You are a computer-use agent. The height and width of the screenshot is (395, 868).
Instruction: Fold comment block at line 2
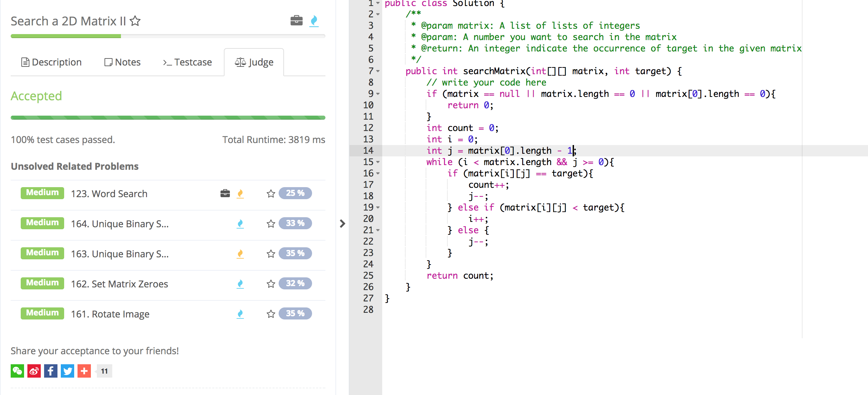coord(378,14)
